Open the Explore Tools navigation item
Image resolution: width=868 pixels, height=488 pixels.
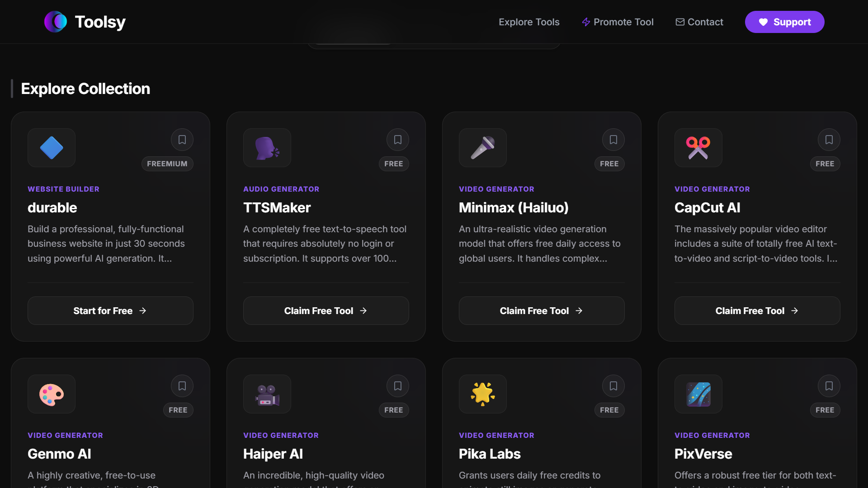(x=528, y=22)
